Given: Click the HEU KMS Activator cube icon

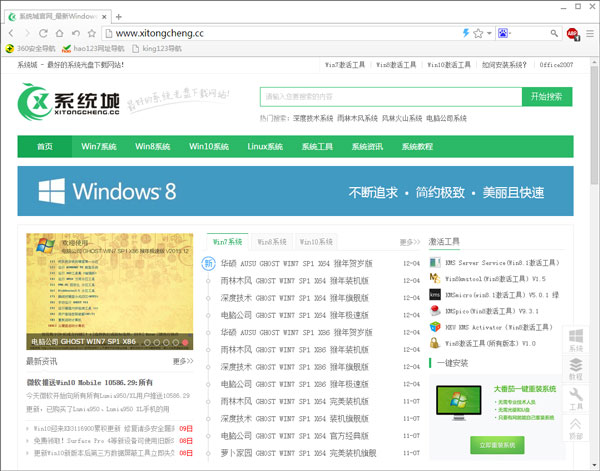Looking at the screenshot, I should tap(435, 327).
